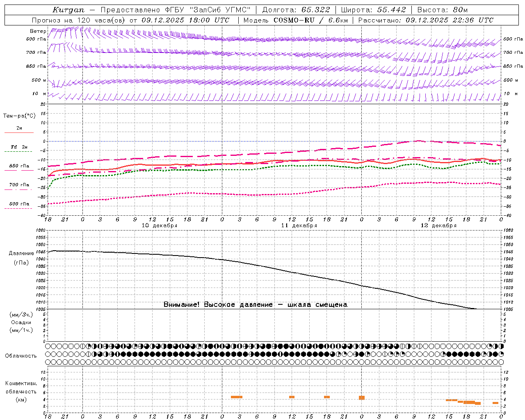Select the computed time 09.12.2025 22:36 UTC
Image resolution: width=525 pixels, height=420 pixels.
coord(450,20)
